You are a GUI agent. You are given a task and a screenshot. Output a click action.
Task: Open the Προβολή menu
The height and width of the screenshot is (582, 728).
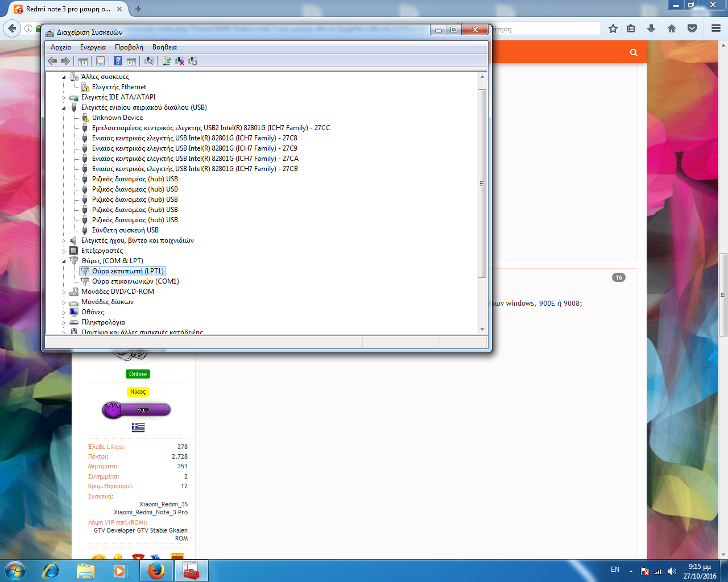pyautogui.click(x=129, y=47)
